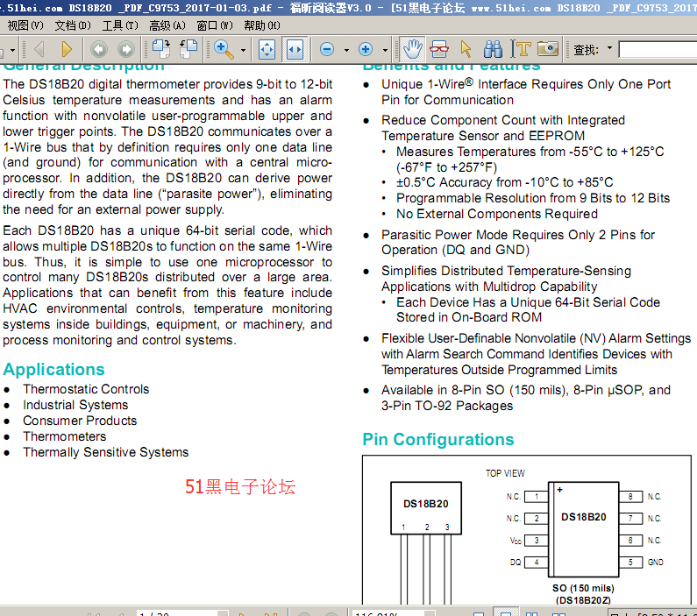Rotate the page counterclockwise

pos(188,49)
